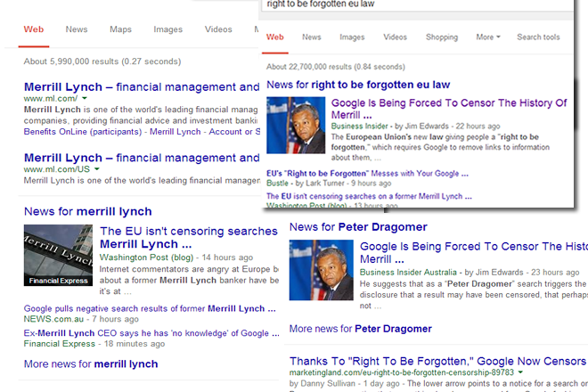Image resolution: width=588 pixels, height=392 pixels.
Task: Open Videos tab in left search window
Action: pyautogui.click(x=218, y=29)
